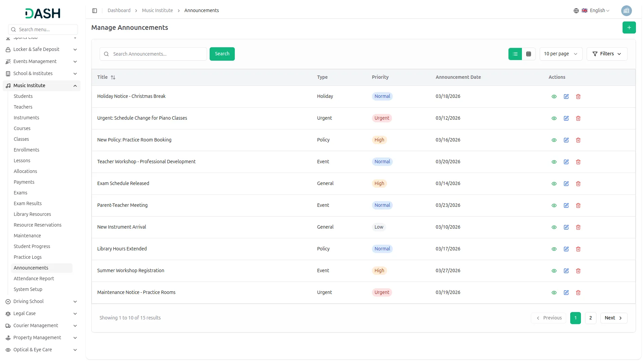The height and width of the screenshot is (362, 644).
Task: Expand the Filters dropdown
Action: 606,54
